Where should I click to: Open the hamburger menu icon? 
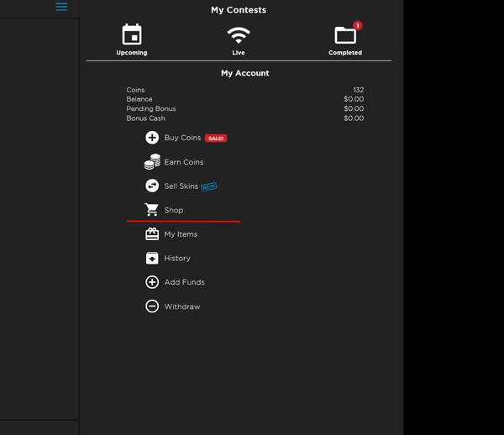click(61, 7)
